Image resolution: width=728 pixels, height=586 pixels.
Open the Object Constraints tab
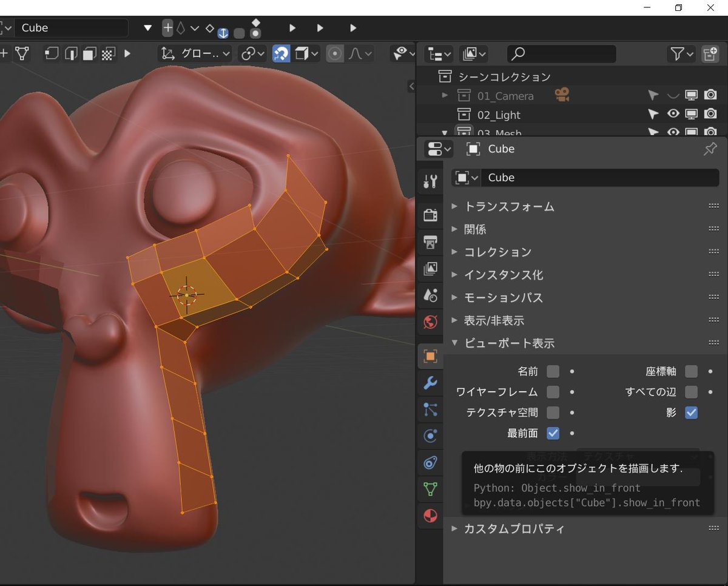430,463
